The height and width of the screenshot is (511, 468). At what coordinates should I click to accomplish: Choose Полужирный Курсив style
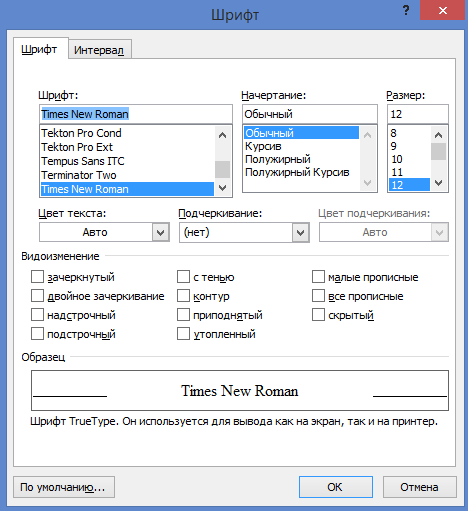pyautogui.click(x=297, y=172)
